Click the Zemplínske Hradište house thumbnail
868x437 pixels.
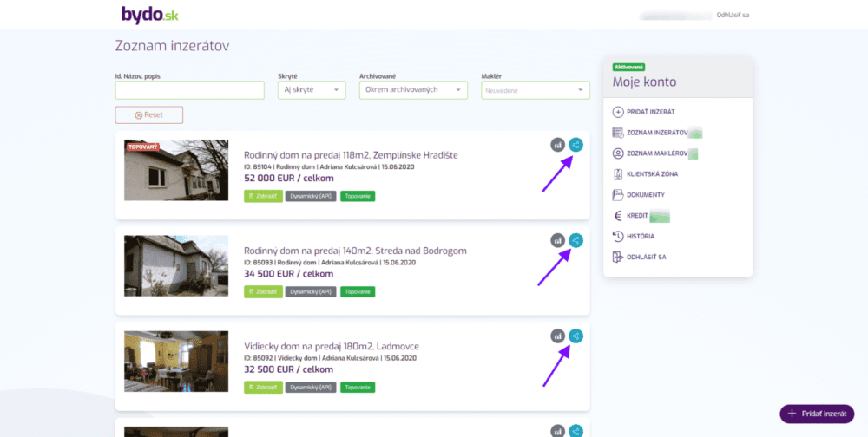coord(176,170)
